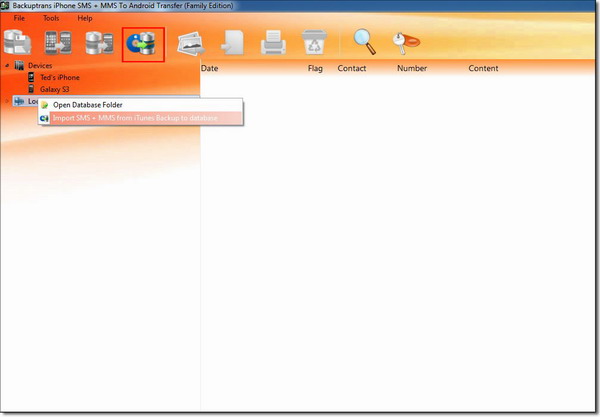Image resolution: width=600 pixels, height=417 pixels.
Task: Click the export to file toolbar icon
Action: [232, 42]
